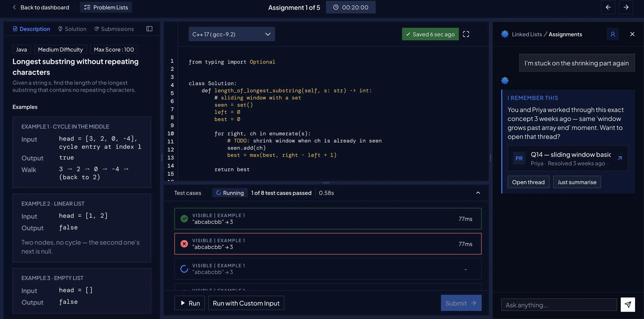Viewport: 644px width, 319px height.
Task: Toggle the description side panel icon
Action: (x=149, y=29)
